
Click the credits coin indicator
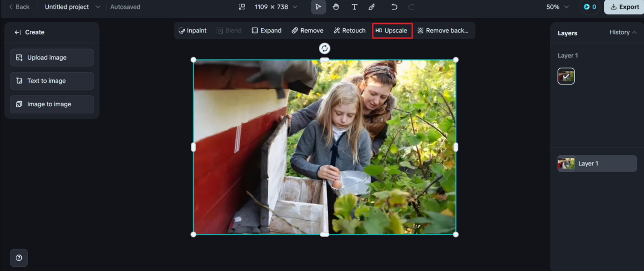coord(589,7)
